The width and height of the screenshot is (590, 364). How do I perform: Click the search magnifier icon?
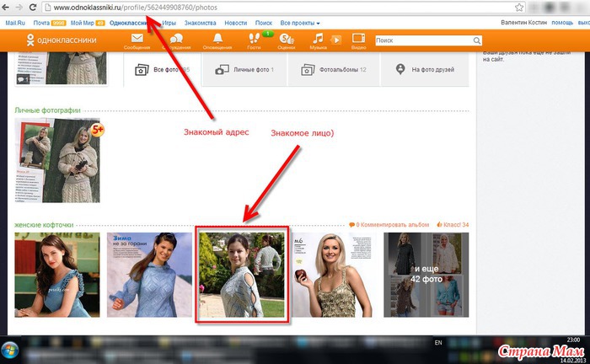477,40
